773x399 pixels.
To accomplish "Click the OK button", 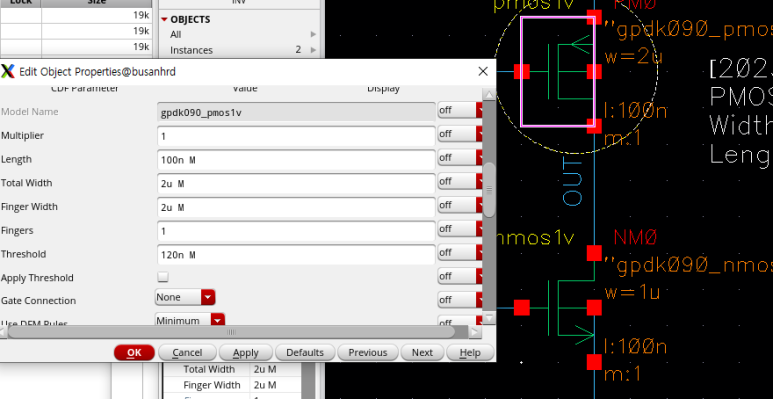I will (134, 353).
